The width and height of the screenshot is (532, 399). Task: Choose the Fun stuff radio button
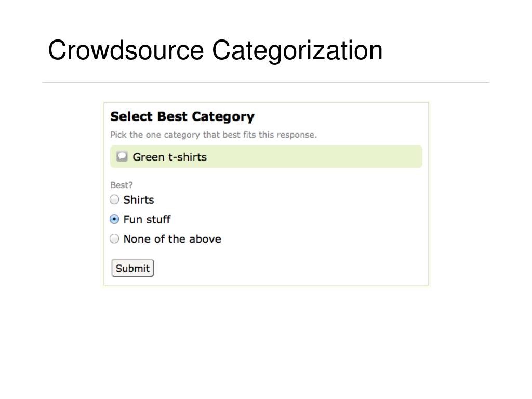point(114,219)
